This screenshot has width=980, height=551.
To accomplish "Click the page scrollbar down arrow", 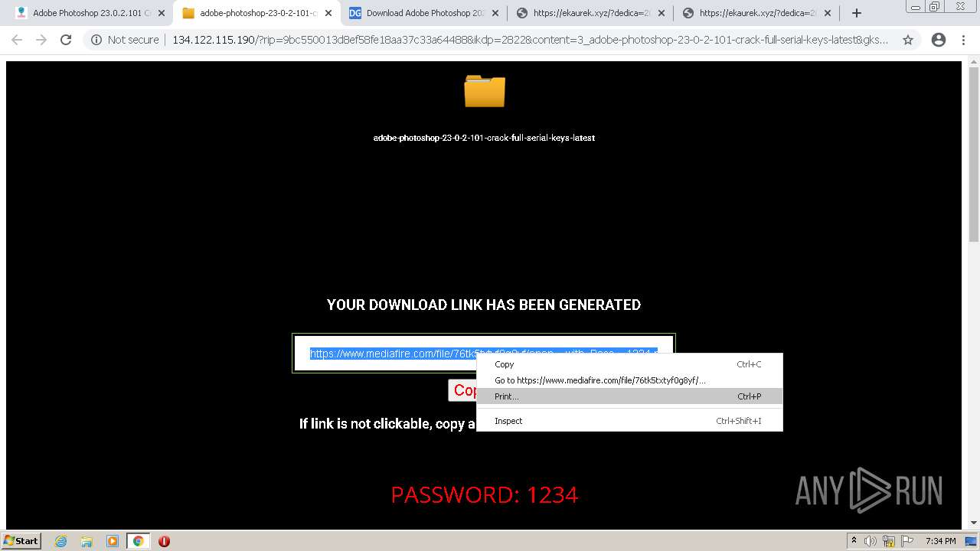I will tap(974, 523).
